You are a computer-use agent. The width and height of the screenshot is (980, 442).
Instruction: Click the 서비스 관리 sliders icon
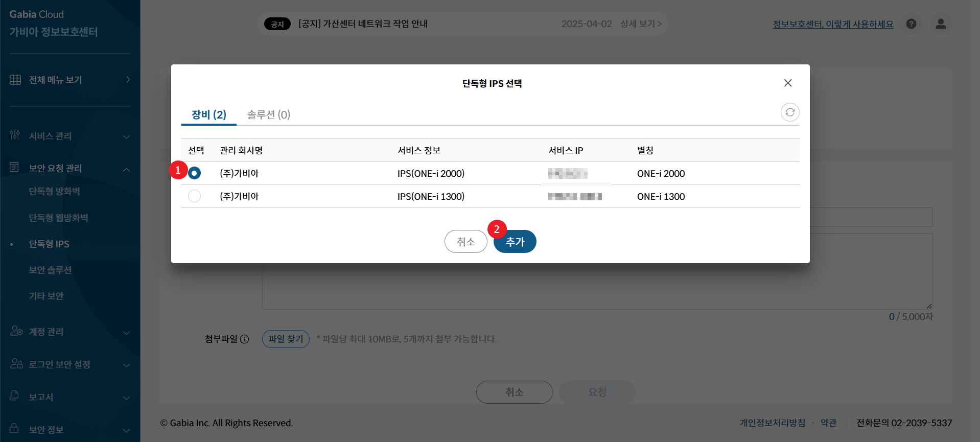(15, 135)
